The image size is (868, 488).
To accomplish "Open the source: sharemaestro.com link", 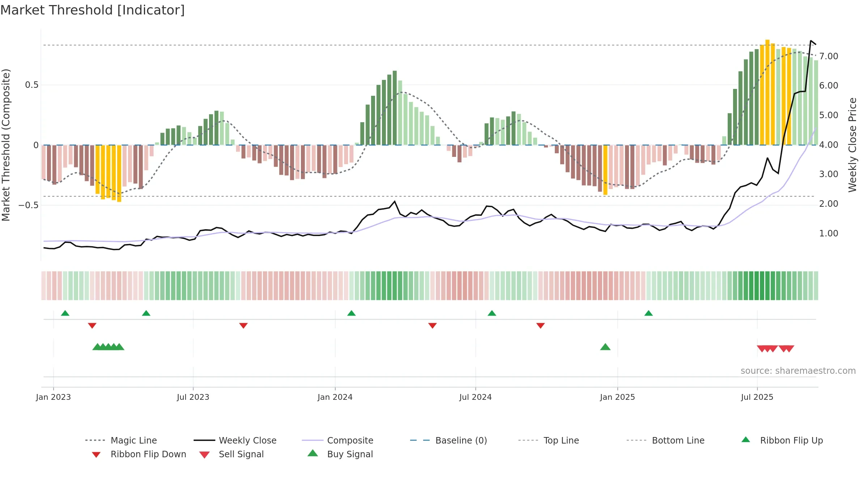I will point(798,371).
